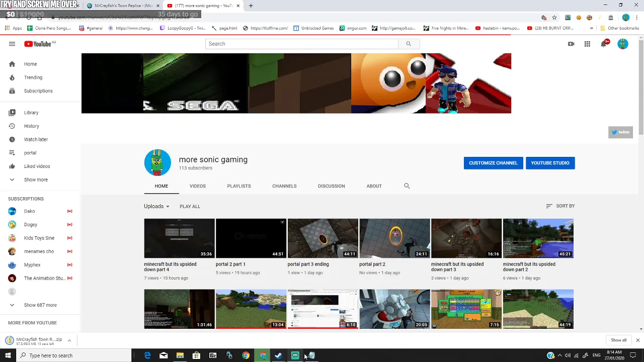This screenshot has height=362, width=644.
Task: Open the account avatar menu
Action: click(623, 44)
